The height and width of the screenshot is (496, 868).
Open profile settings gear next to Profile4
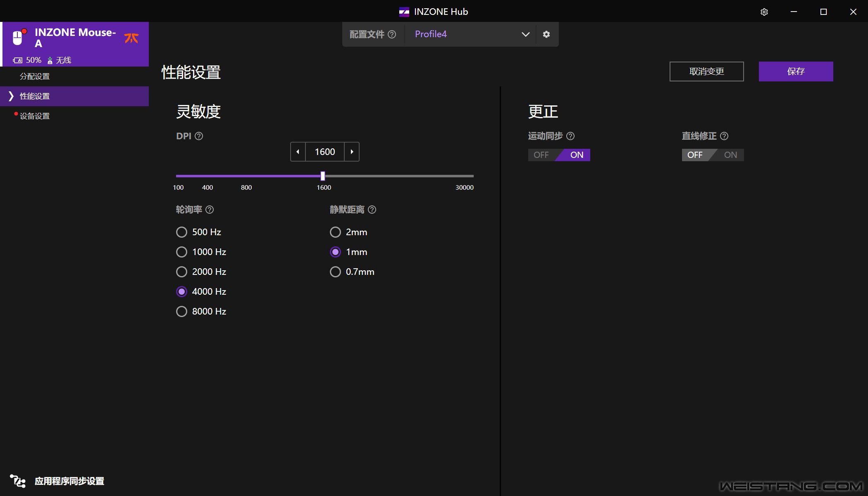(546, 34)
